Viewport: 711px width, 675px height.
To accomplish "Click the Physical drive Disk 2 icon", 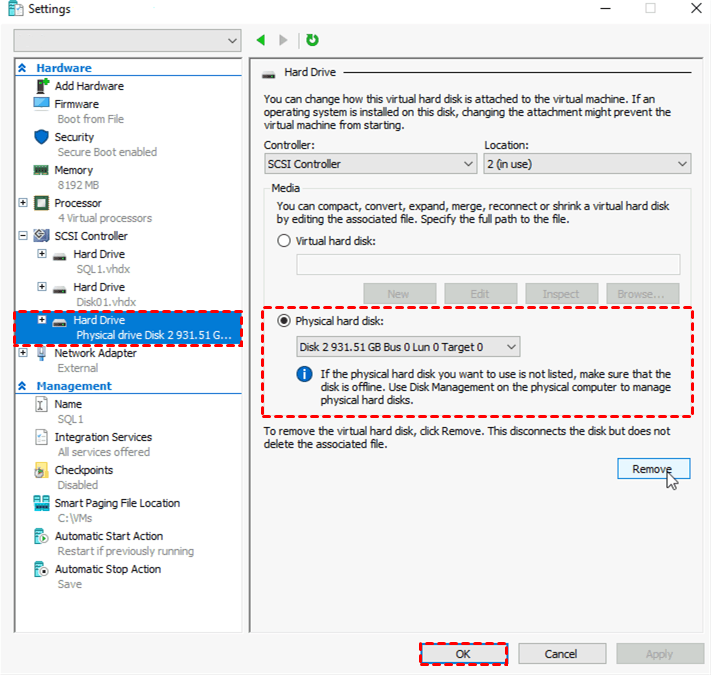I will pyautogui.click(x=59, y=322).
